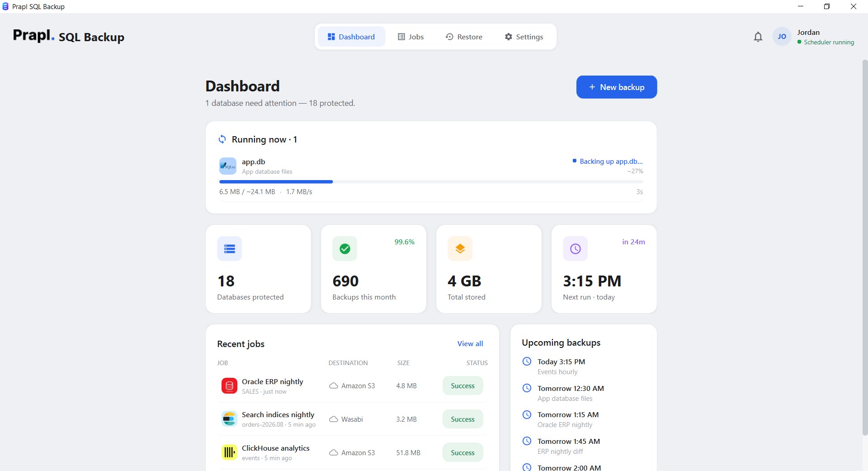The height and width of the screenshot is (471, 868).
Task: Select the Oracle ERP nightly job name
Action: coord(273,381)
